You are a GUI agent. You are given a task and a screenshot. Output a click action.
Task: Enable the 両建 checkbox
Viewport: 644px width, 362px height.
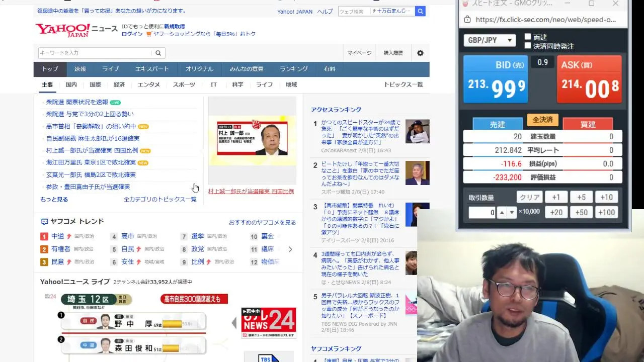528,37
